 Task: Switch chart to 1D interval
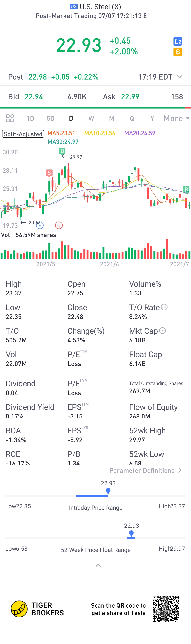[30, 118]
